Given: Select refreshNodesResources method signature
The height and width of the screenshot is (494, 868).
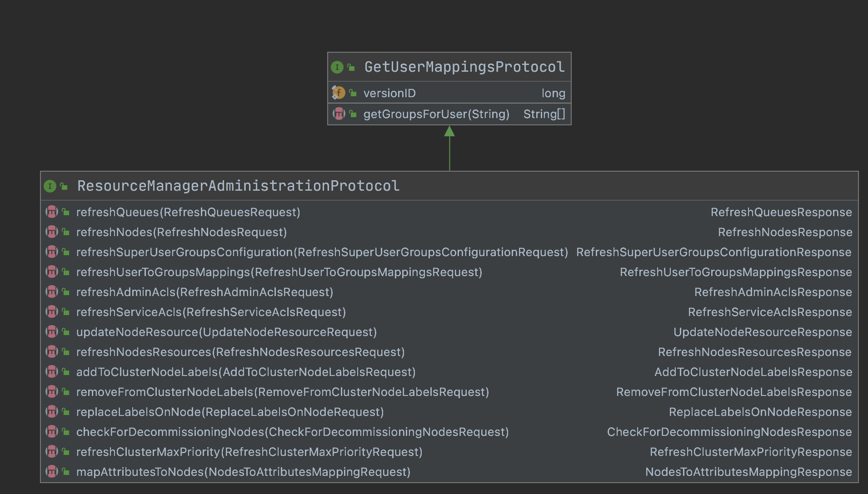Looking at the screenshot, I should (240, 352).
